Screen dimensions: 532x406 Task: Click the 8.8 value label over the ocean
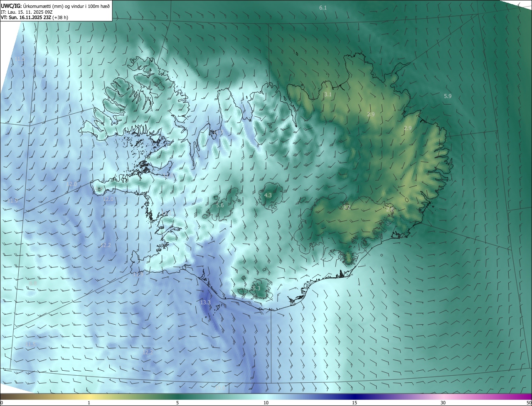point(33,283)
